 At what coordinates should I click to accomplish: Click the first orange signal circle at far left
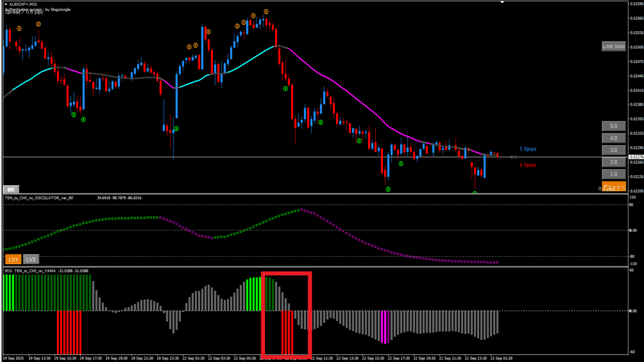[x=19, y=28]
